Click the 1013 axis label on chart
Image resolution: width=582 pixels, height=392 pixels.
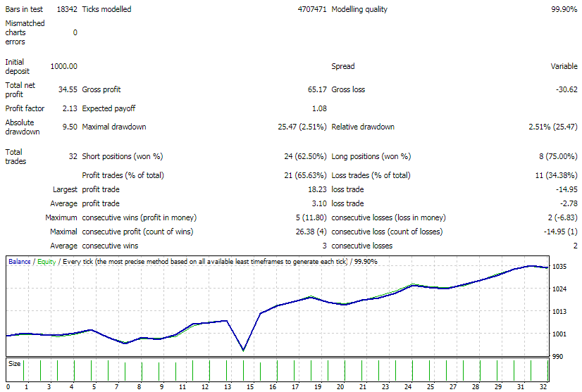pos(559,312)
